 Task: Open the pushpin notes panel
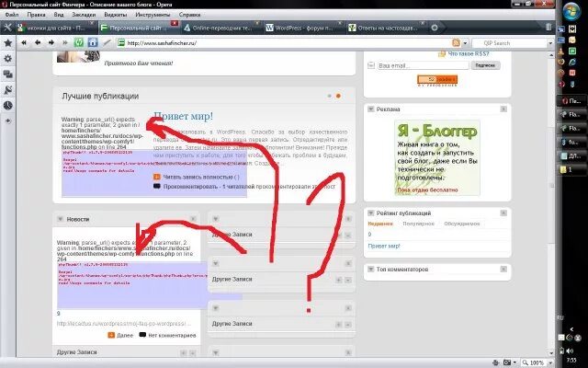coord(7,90)
